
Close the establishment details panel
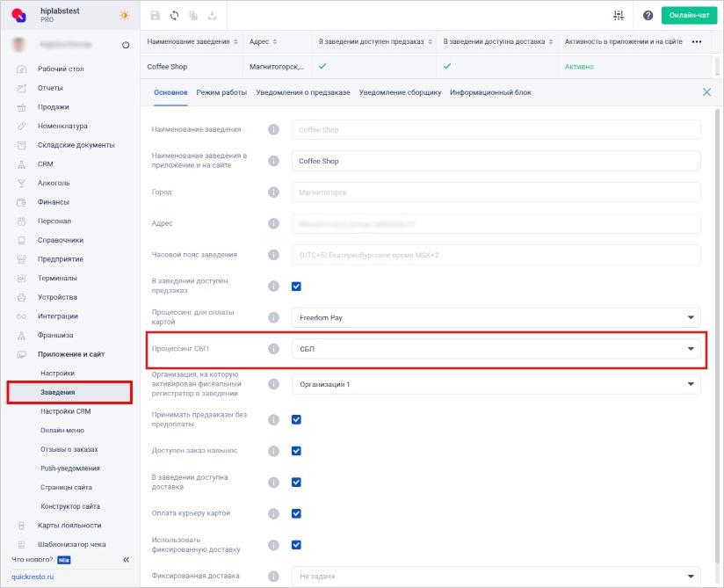(x=706, y=92)
